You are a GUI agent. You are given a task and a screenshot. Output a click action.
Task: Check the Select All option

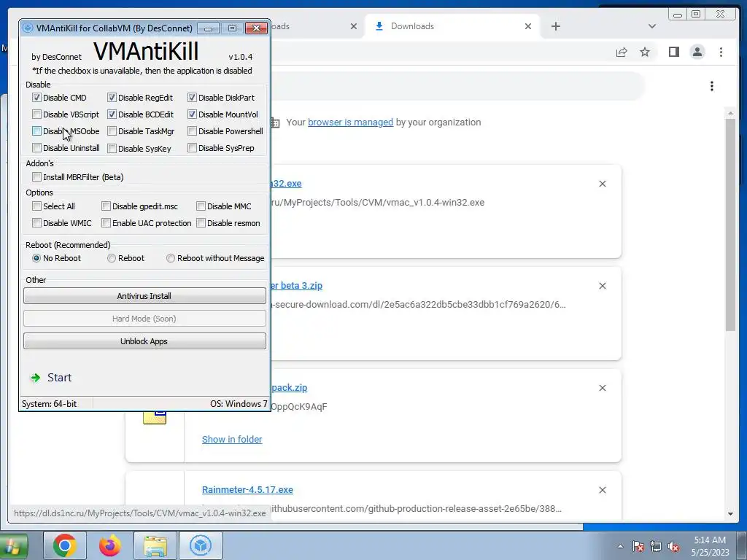coord(36,206)
